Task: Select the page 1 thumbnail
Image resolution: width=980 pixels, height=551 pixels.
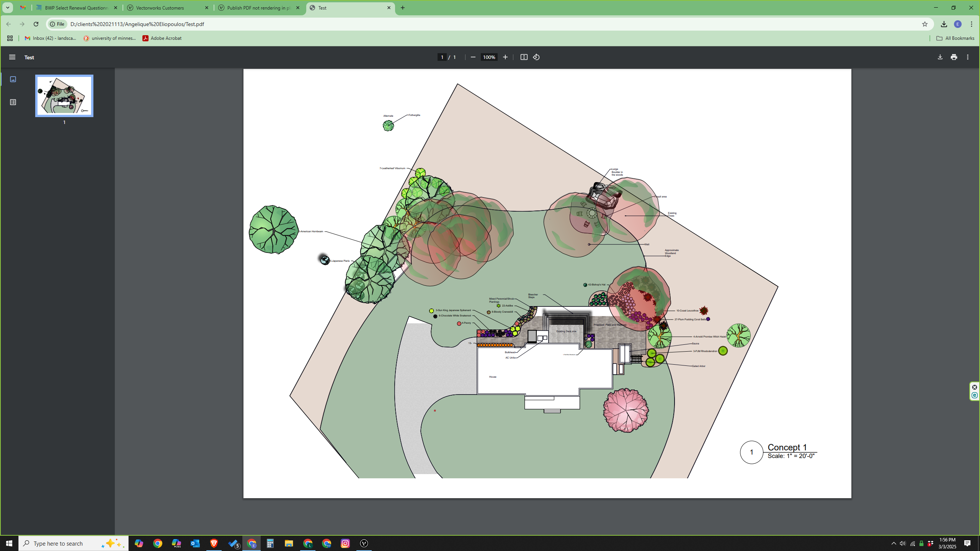Action: 64,96
